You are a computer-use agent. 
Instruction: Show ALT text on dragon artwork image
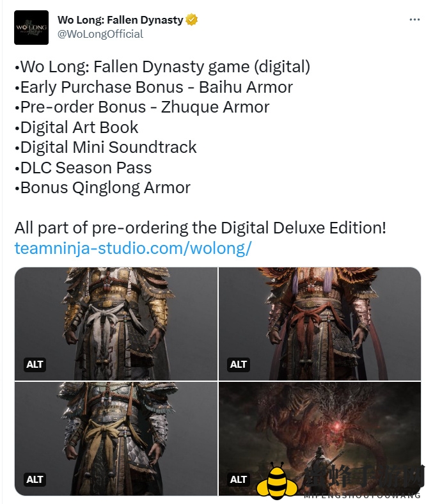238,480
